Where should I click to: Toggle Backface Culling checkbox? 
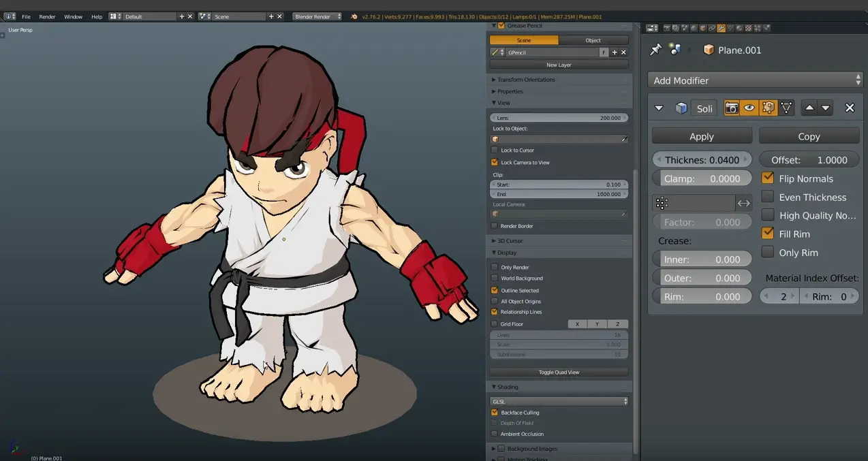(x=495, y=413)
